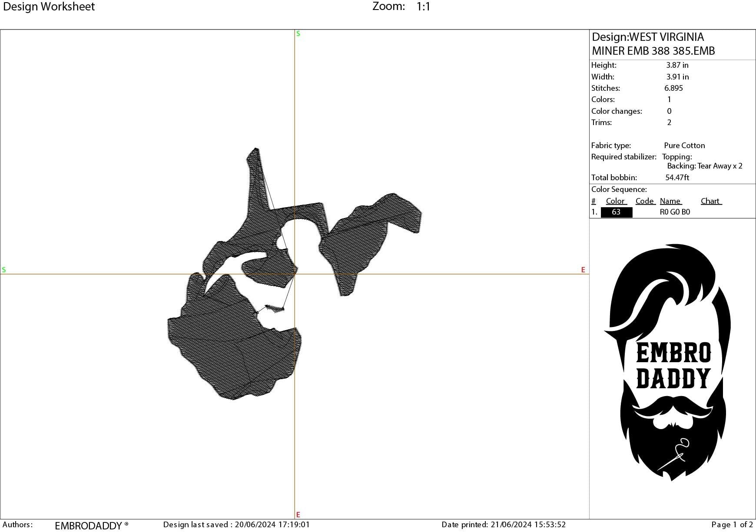Click the Design Worksheet title
Viewport: 756px width, 532px height.
(49, 7)
